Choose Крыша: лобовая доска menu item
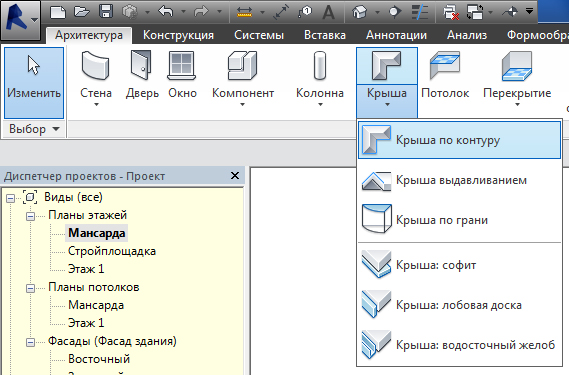This screenshot has height=375, width=569. 459,305
